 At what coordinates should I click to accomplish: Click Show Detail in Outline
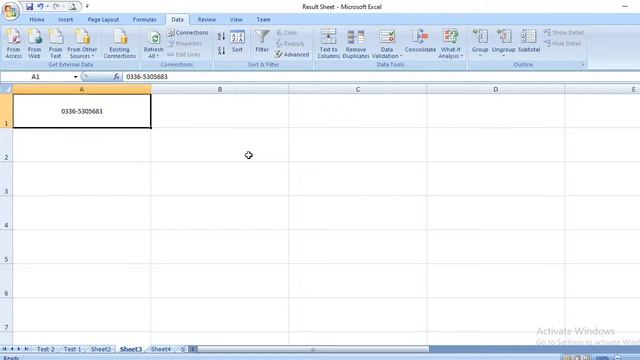564,32
